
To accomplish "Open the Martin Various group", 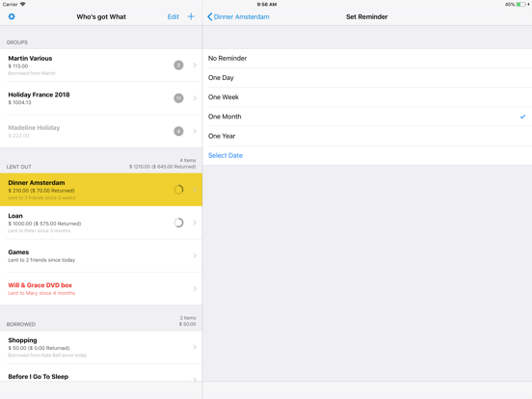I will pyautogui.click(x=101, y=66).
